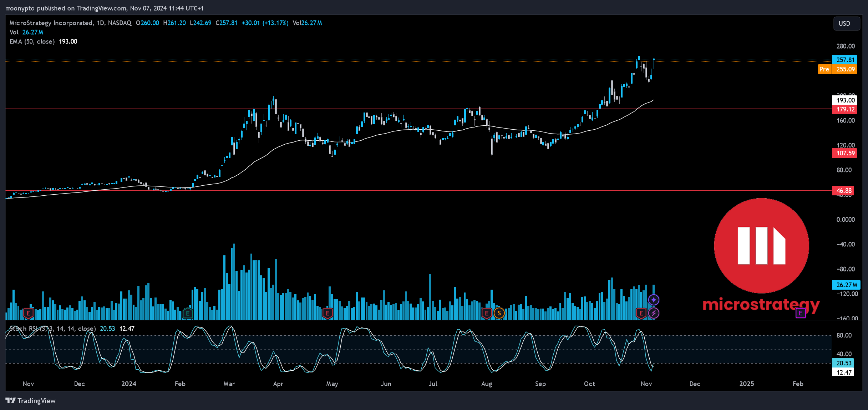The height and width of the screenshot is (410, 868).
Task: Click the Sep label on time axis
Action: click(540, 384)
